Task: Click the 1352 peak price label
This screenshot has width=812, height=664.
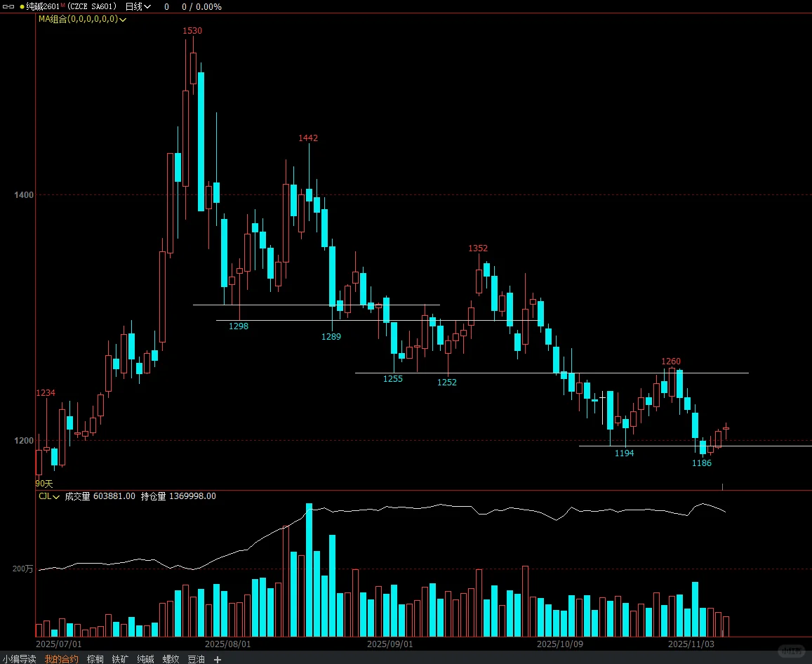Action: [x=478, y=248]
